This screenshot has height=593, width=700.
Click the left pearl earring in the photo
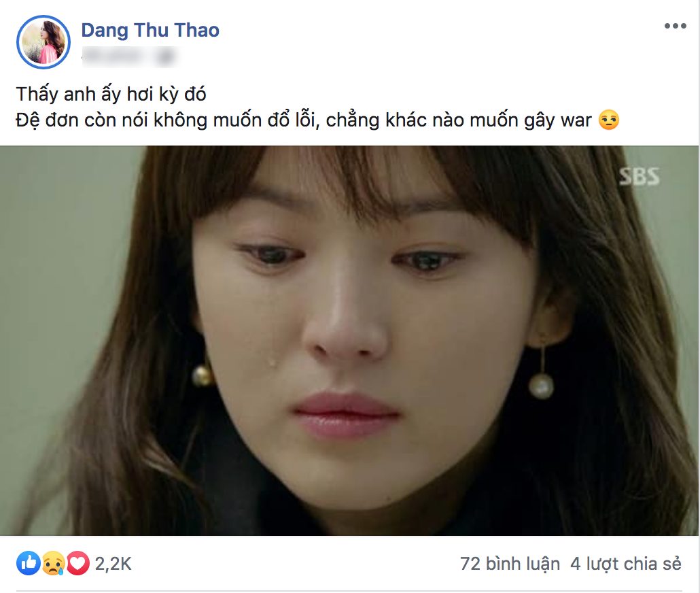pyautogui.click(x=203, y=374)
